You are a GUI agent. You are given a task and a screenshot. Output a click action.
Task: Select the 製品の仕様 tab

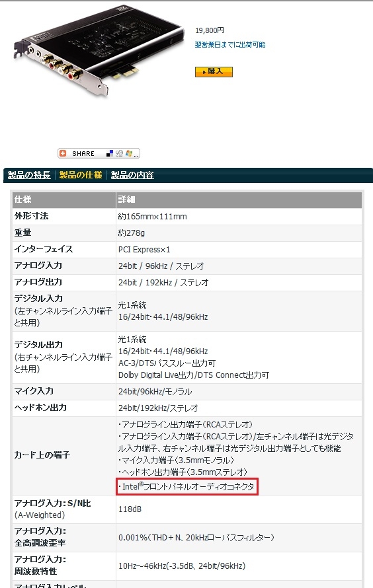click(81, 175)
